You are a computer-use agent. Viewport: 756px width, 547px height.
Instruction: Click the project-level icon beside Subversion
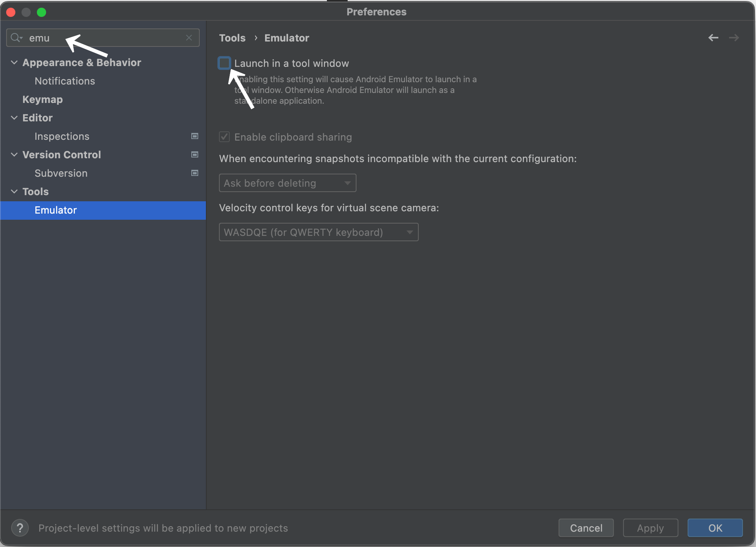point(195,173)
